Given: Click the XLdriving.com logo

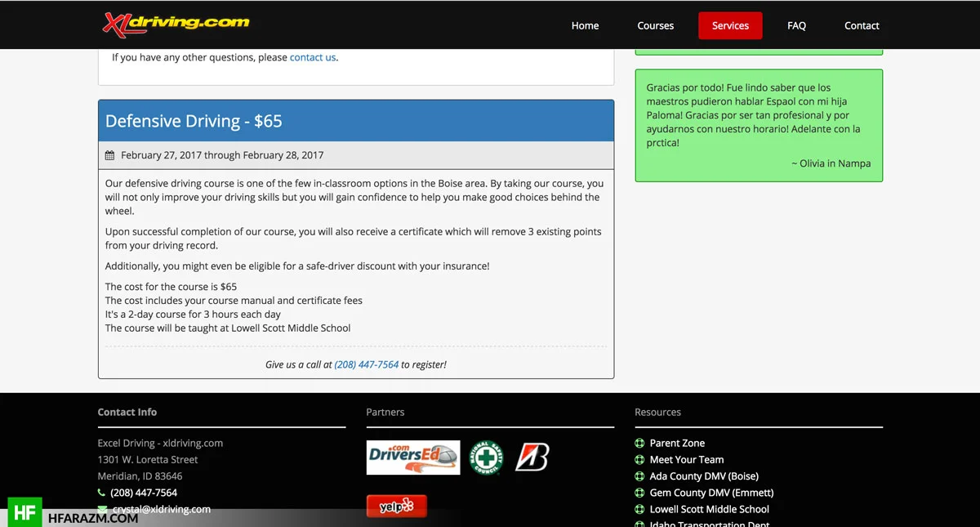Looking at the screenshot, I should point(176,24).
